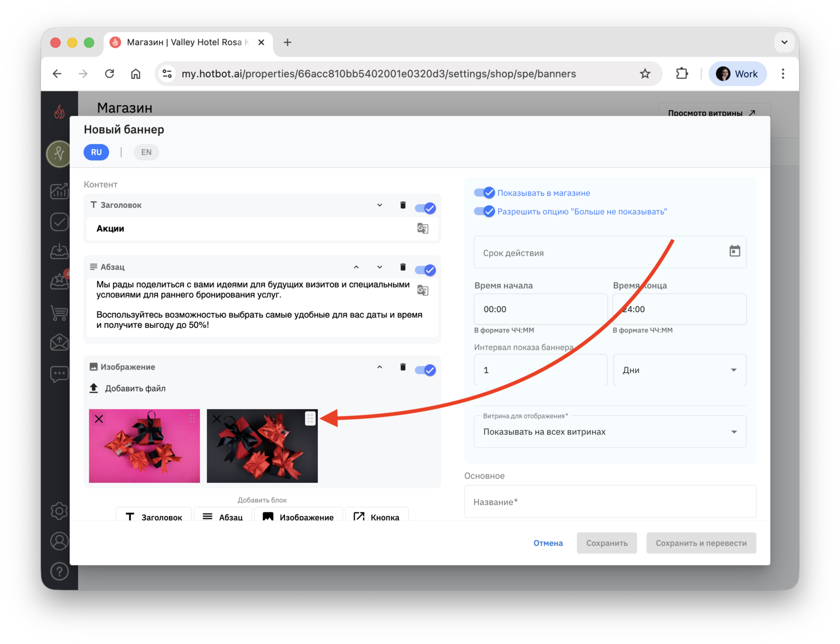Open user profile icon in sidebar
This screenshot has height=644, width=840.
coord(59,541)
